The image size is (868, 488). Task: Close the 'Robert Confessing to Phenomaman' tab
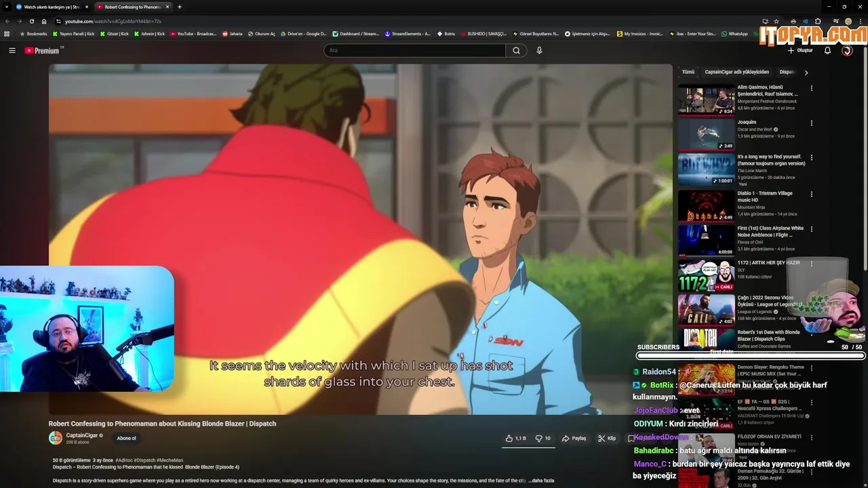pyautogui.click(x=167, y=7)
